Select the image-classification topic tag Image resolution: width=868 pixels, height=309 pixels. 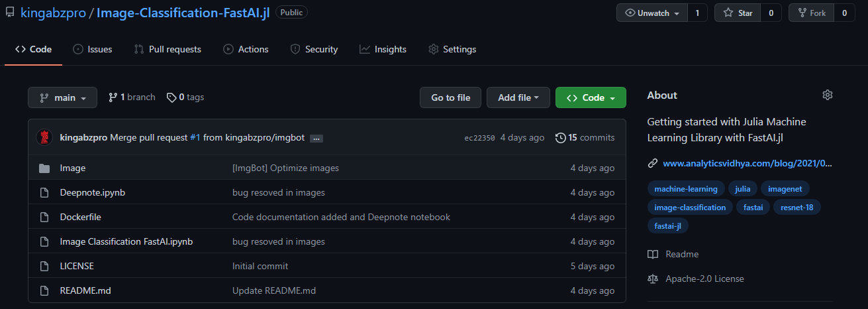tap(690, 208)
